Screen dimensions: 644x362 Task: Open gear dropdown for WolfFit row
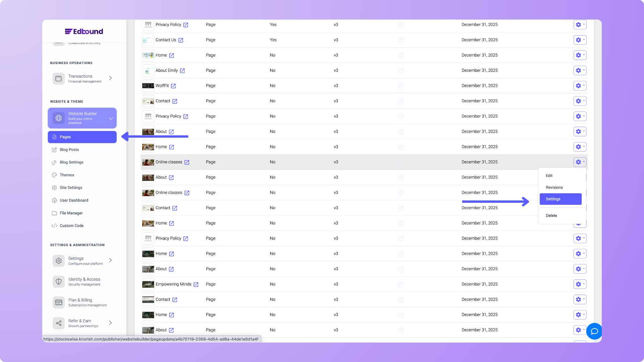click(x=580, y=86)
